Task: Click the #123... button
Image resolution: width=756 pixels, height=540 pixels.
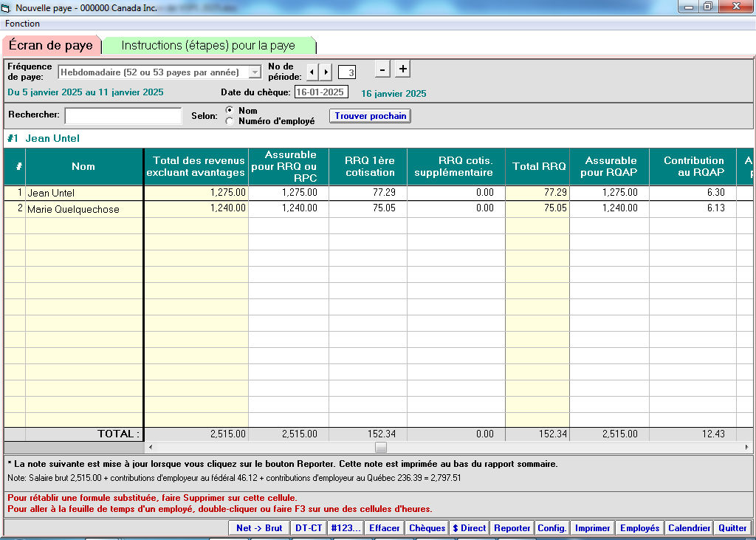Action: 346,528
